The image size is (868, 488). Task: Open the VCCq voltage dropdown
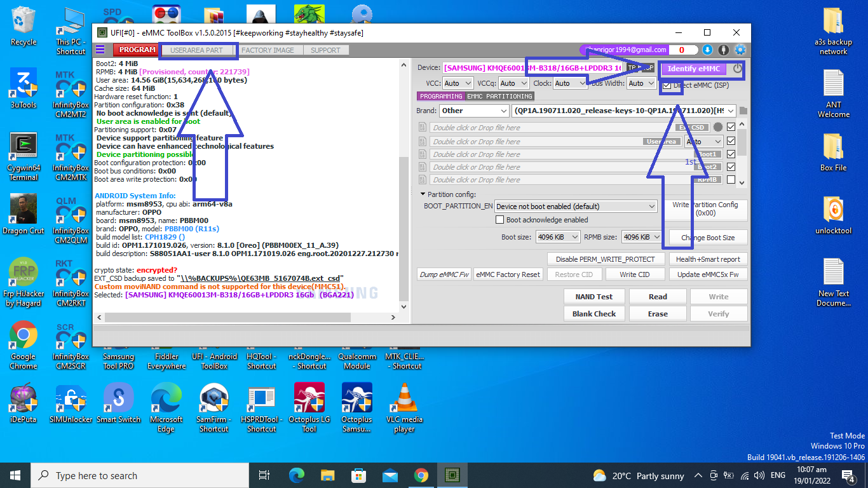[514, 83]
